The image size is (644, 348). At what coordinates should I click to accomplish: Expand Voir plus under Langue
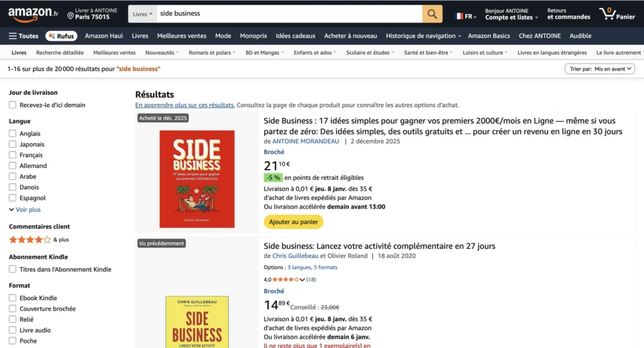25,210
